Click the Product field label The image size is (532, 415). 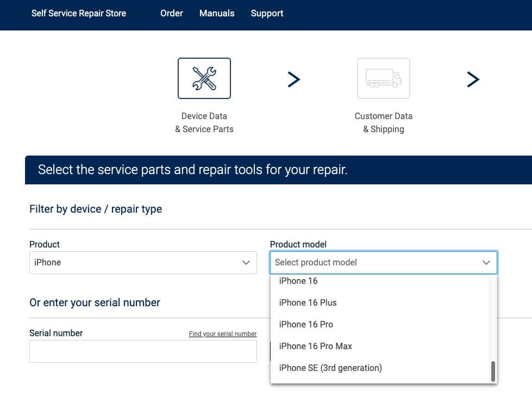pyautogui.click(x=45, y=244)
